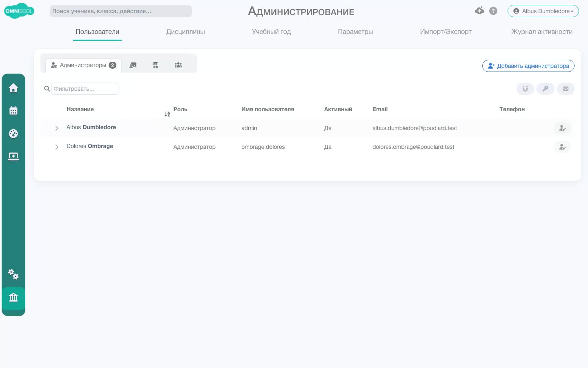The width and height of the screenshot is (588, 368).
Task: Sort by the Название column header
Action: coord(80,109)
